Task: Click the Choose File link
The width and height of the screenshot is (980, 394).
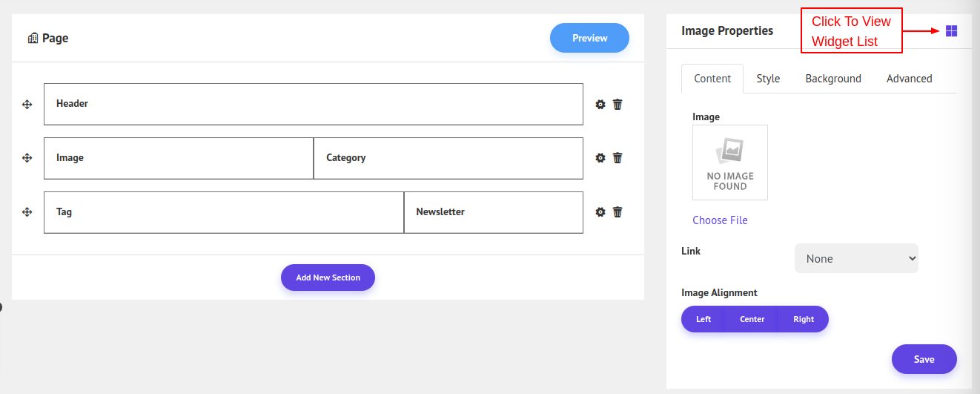Action: click(720, 220)
